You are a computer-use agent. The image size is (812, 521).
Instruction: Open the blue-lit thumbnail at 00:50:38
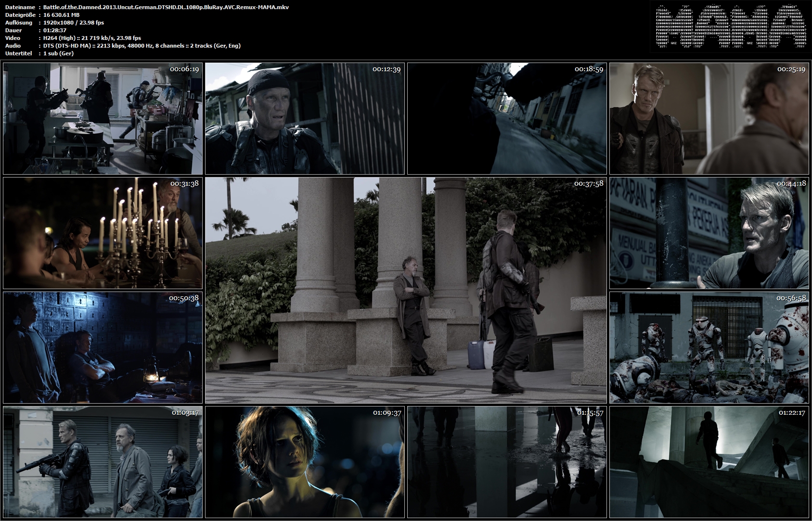point(103,347)
